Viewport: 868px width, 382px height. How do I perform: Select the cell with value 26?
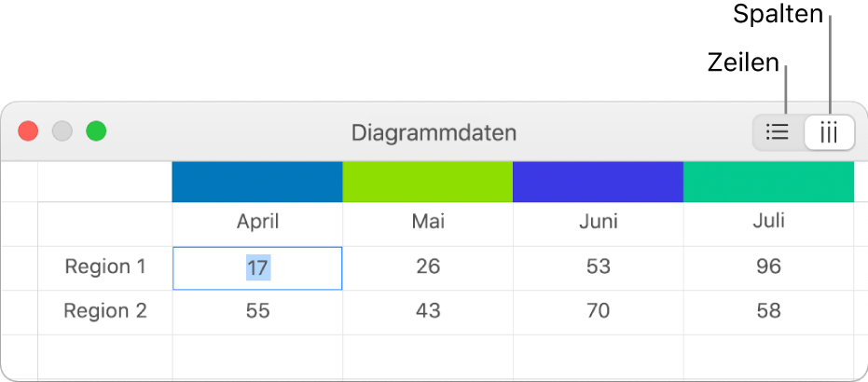428,267
